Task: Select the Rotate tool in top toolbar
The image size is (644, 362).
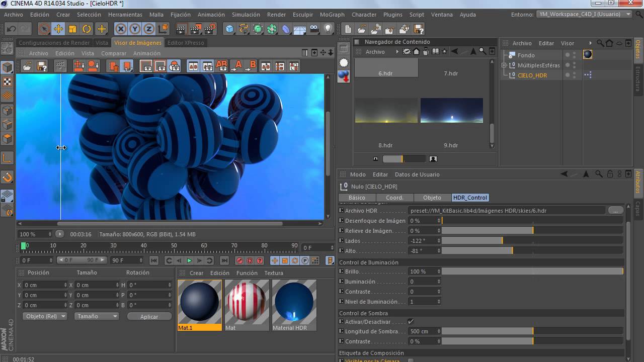Action: click(87, 29)
